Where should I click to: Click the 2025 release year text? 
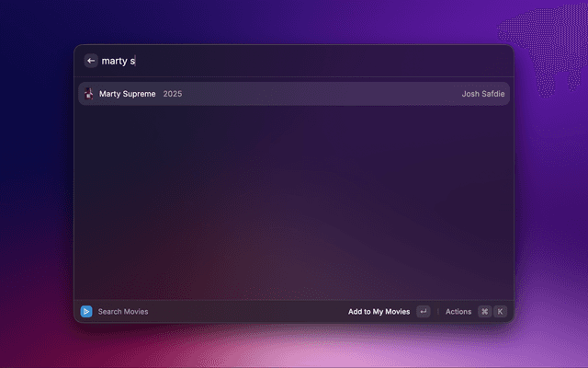[x=173, y=94]
